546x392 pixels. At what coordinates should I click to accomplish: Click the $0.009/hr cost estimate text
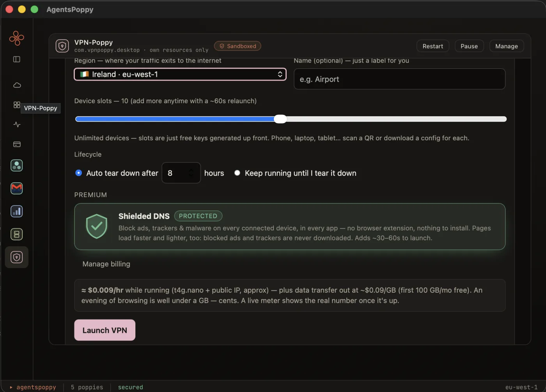pyautogui.click(x=102, y=290)
